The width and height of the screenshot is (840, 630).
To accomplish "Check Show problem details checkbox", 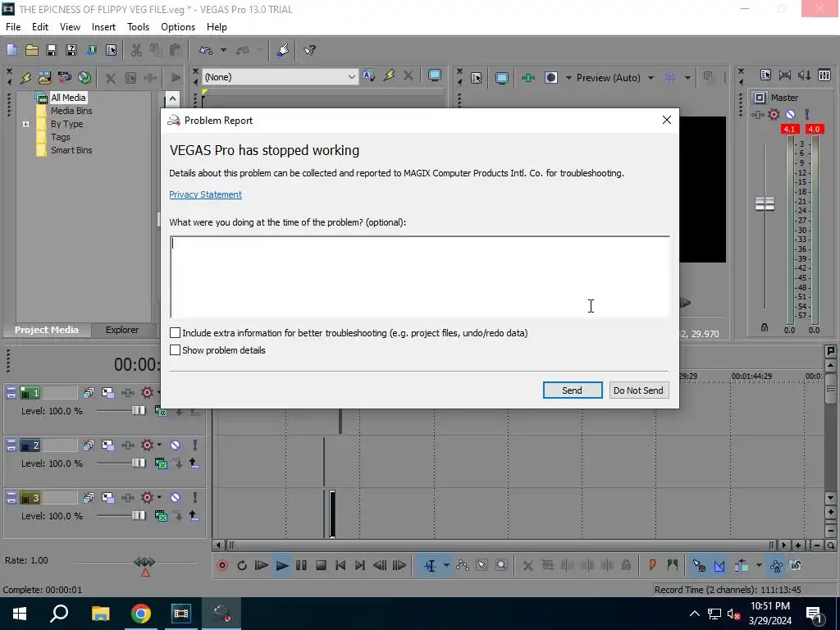I will [176, 350].
